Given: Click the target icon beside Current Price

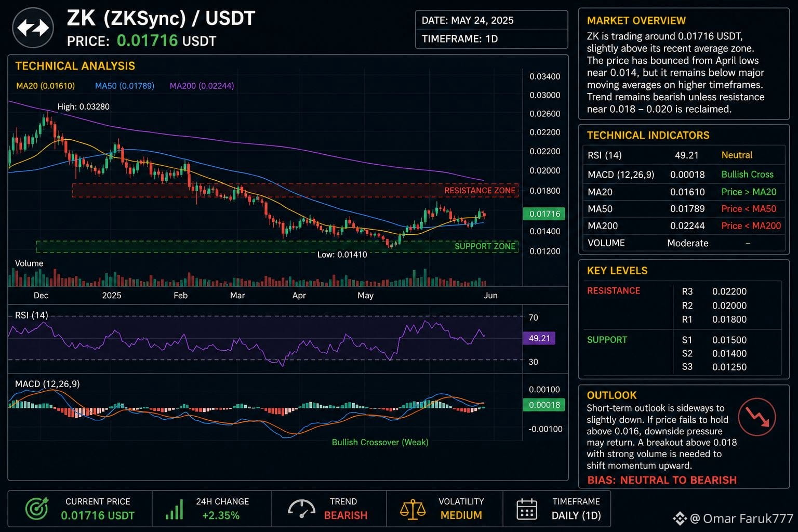Looking at the screenshot, I should pyautogui.click(x=37, y=508).
